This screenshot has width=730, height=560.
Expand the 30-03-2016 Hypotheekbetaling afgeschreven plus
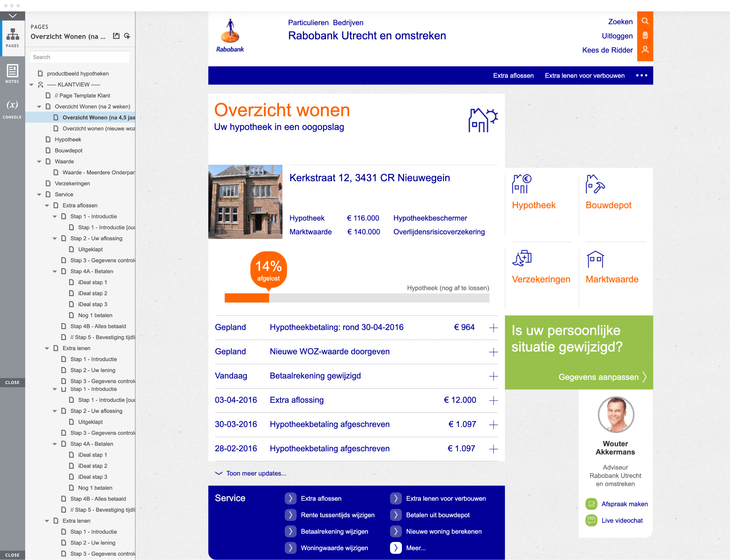(x=493, y=425)
